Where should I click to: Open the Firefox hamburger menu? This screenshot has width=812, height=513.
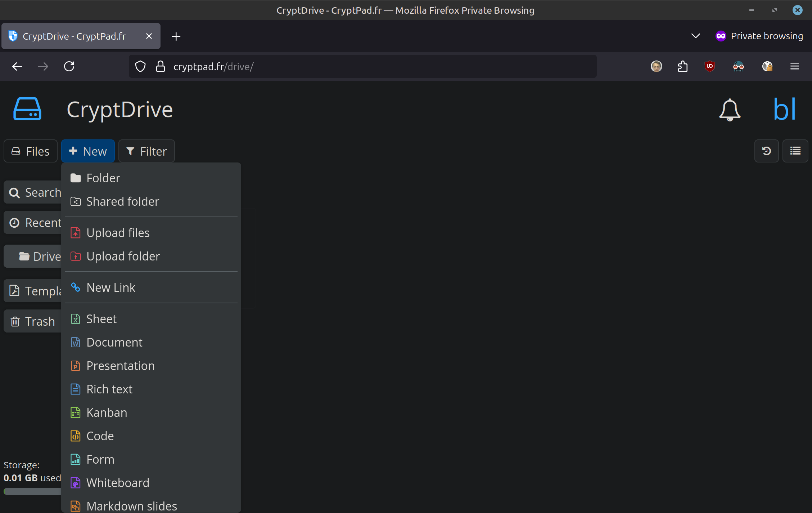tap(795, 66)
